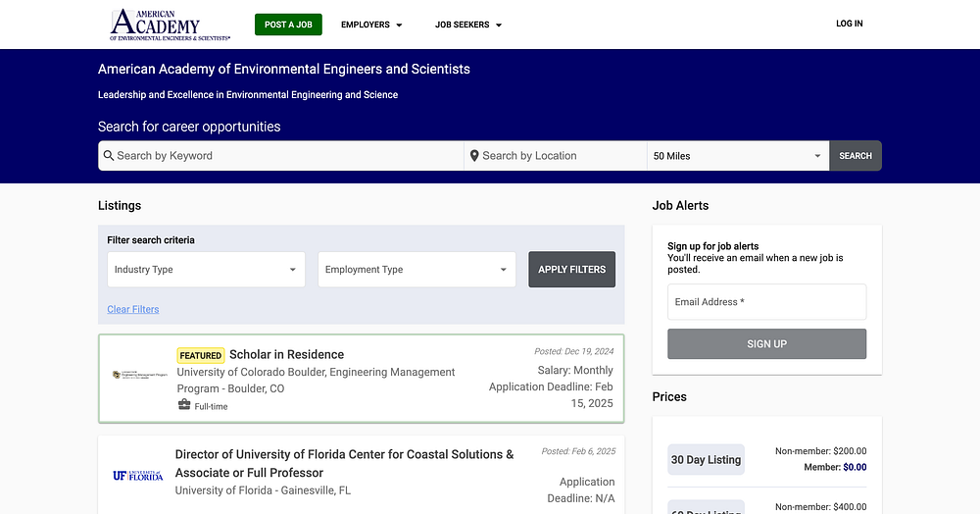Expand the 50 Miles radius dropdown

pyautogui.click(x=738, y=156)
